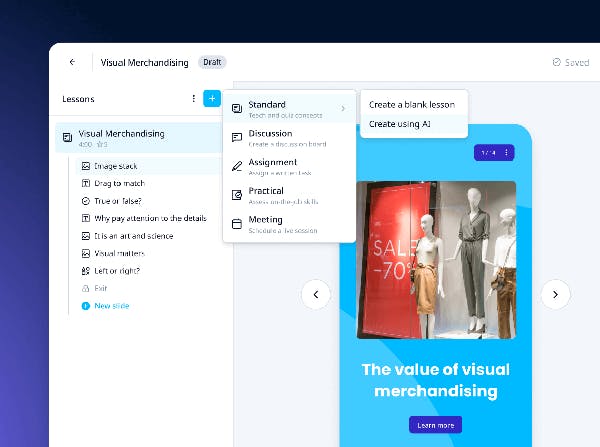
Task: Open the Lessons three-dot options menu
Action: pos(194,99)
